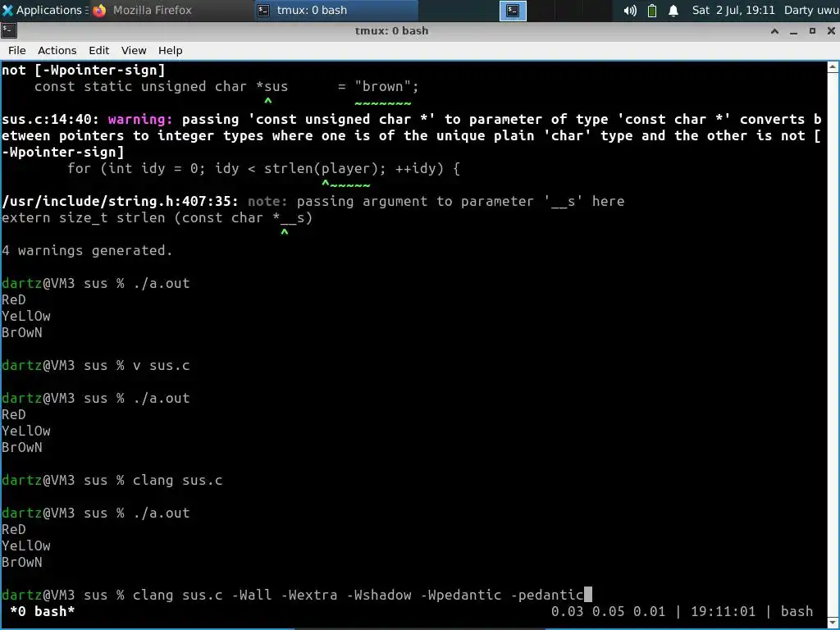
Task: Click the window title 'tmux: 0 bash'
Action: (x=391, y=31)
